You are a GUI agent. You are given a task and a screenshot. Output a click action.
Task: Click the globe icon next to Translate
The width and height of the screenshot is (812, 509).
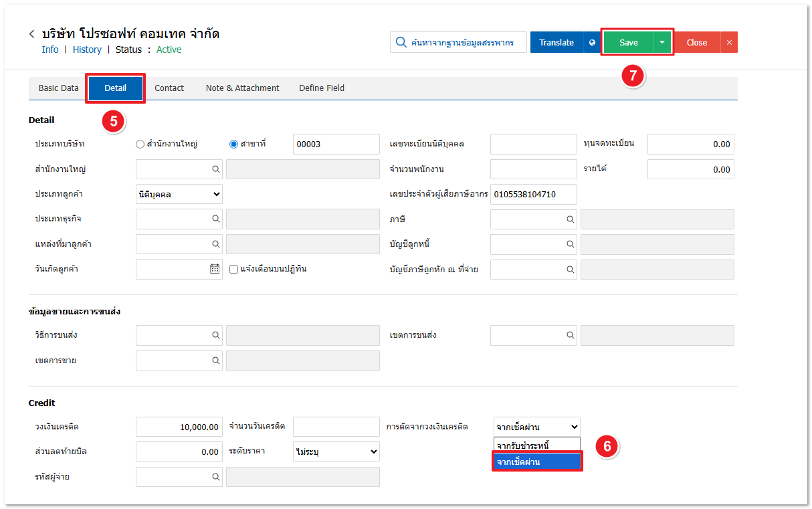pyautogui.click(x=591, y=42)
